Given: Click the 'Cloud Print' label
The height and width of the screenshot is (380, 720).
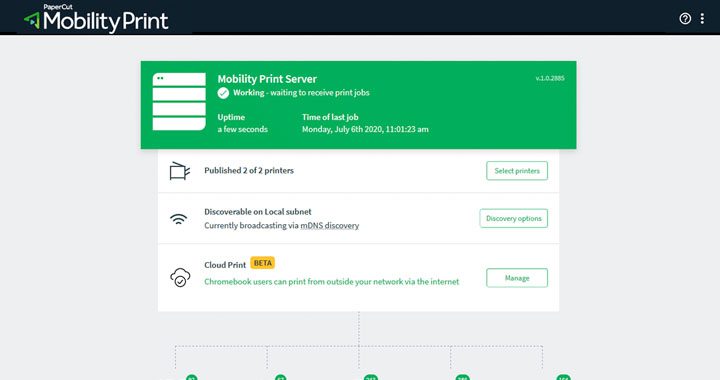Looking at the screenshot, I should coord(225,265).
